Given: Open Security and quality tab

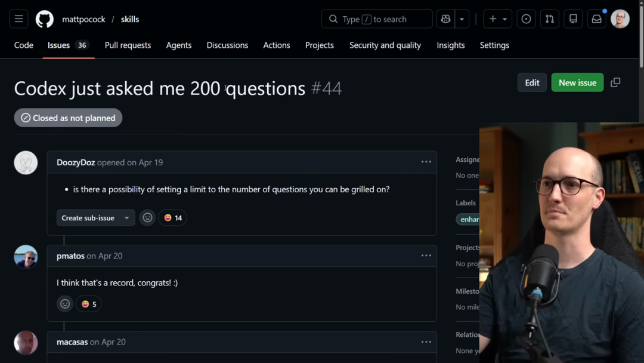Looking at the screenshot, I should (385, 45).
